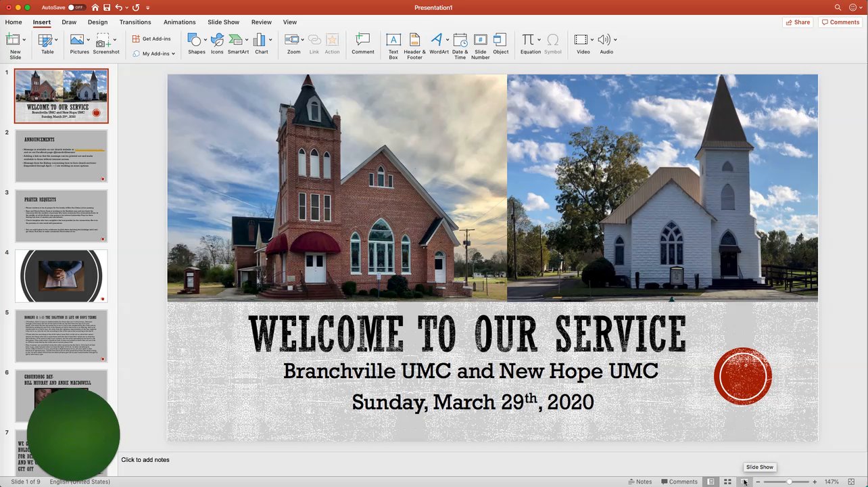Image resolution: width=868 pixels, height=487 pixels.
Task: Click the Redo/Repeat icon
Action: [x=136, y=7]
